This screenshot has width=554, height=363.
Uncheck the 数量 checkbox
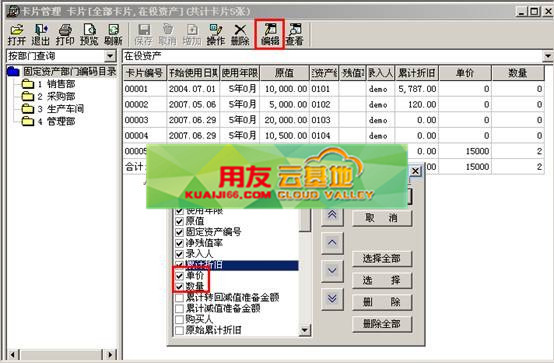179,286
